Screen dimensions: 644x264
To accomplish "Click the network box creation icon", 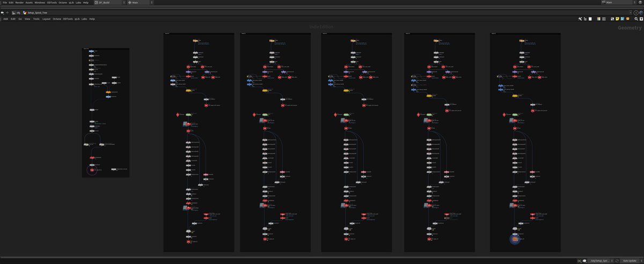I will coord(612,19).
